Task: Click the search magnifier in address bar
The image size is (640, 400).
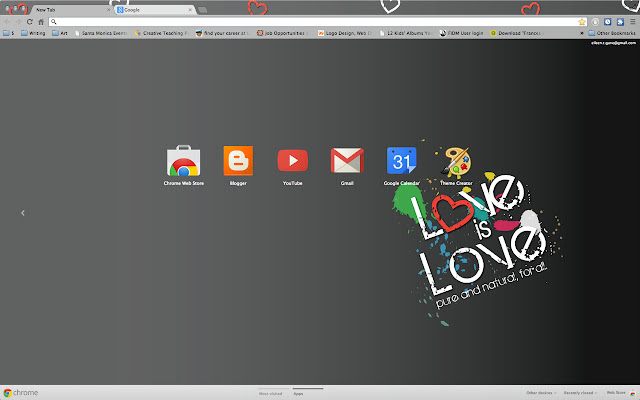Action: pyautogui.click(x=53, y=22)
